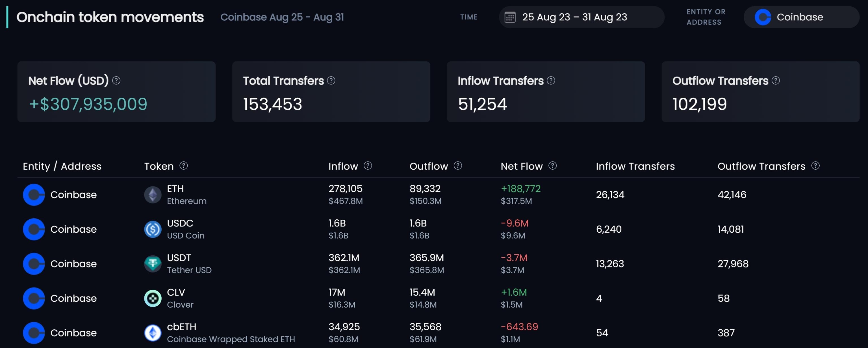Click the 42,146 outflow transfers cell
Image resolution: width=868 pixels, height=348 pixels.
coord(732,195)
